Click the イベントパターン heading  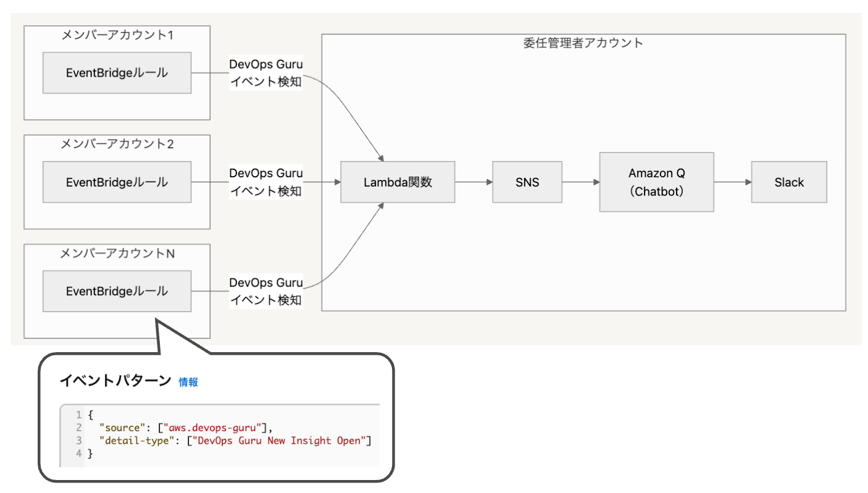[x=115, y=381]
